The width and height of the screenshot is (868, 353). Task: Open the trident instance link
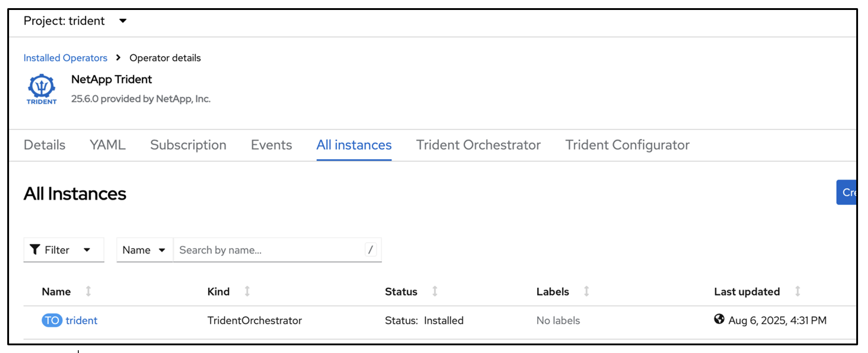click(81, 320)
